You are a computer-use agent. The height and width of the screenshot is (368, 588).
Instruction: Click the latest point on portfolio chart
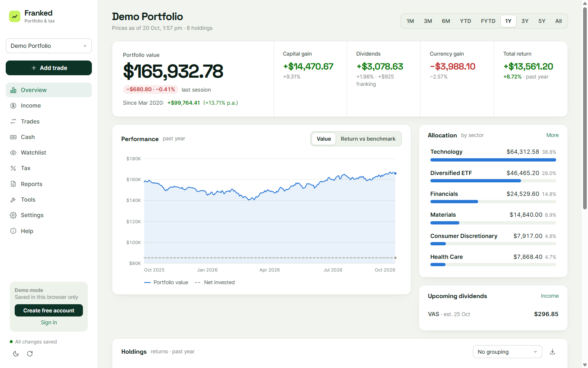(395, 173)
